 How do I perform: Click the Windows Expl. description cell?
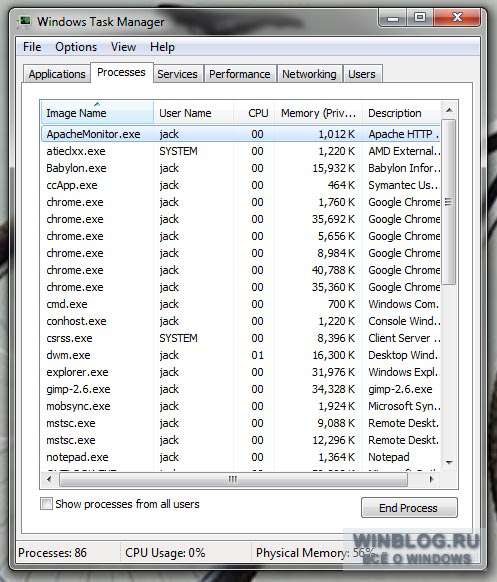403,372
